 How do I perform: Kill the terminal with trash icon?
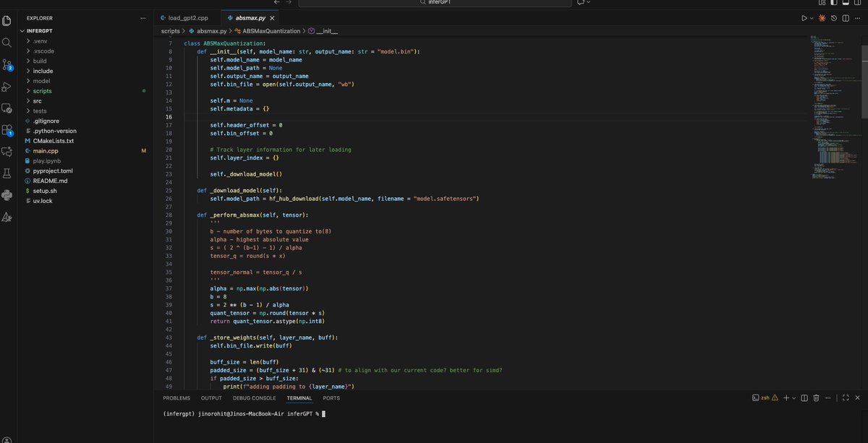(816, 398)
